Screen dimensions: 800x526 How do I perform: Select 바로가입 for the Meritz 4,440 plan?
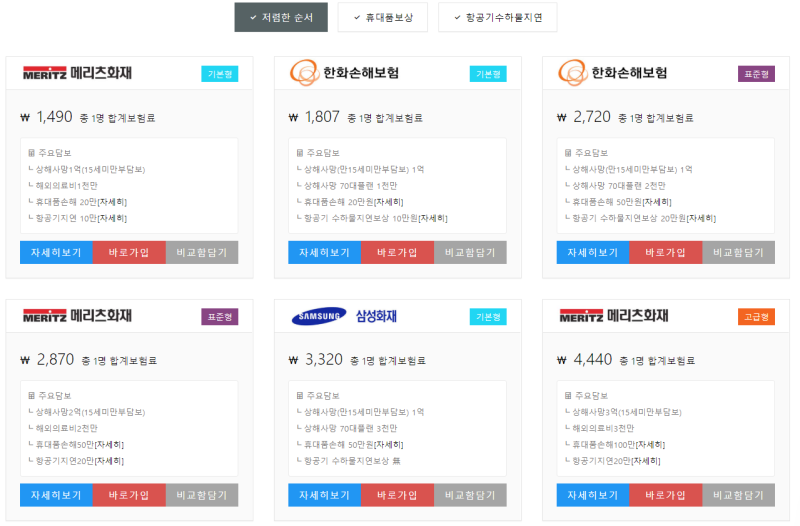(x=666, y=495)
